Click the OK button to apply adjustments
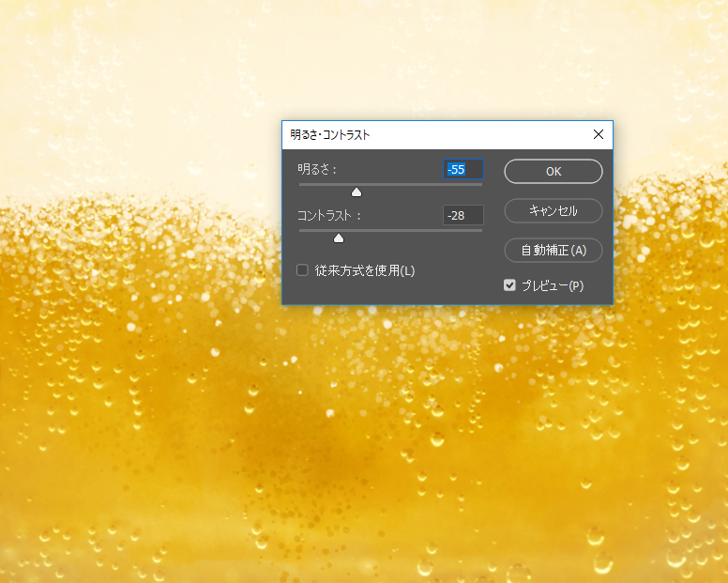This screenshot has width=728, height=583. tap(553, 171)
